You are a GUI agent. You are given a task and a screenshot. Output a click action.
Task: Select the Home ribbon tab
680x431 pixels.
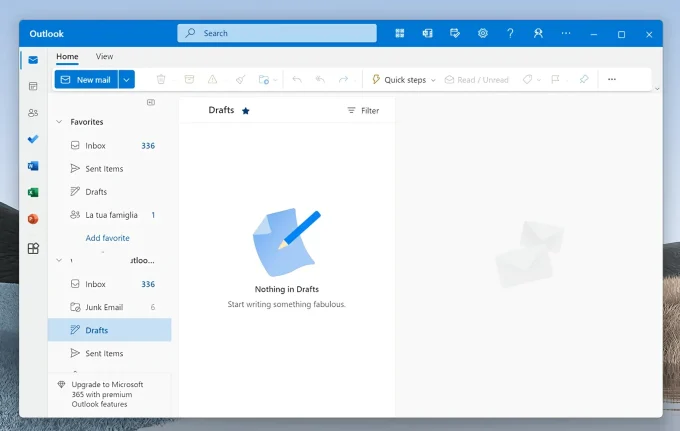[67, 57]
